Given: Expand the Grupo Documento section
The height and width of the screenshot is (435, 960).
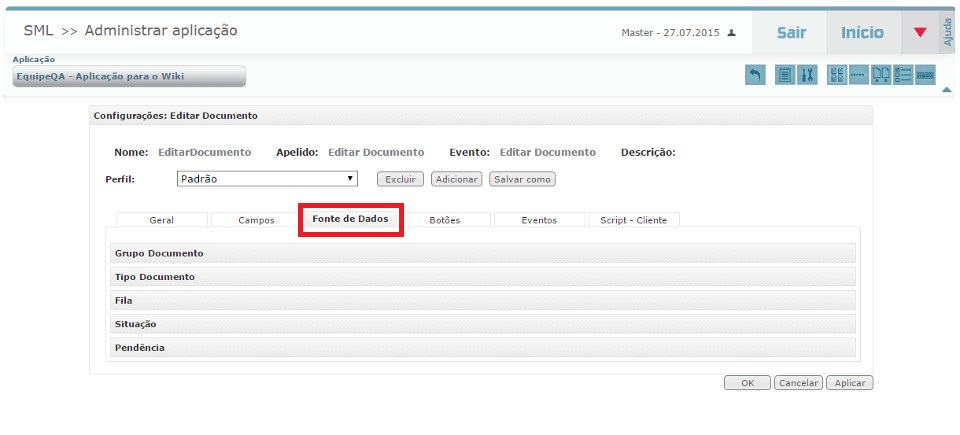Looking at the screenshot, I should pos(482,253).
